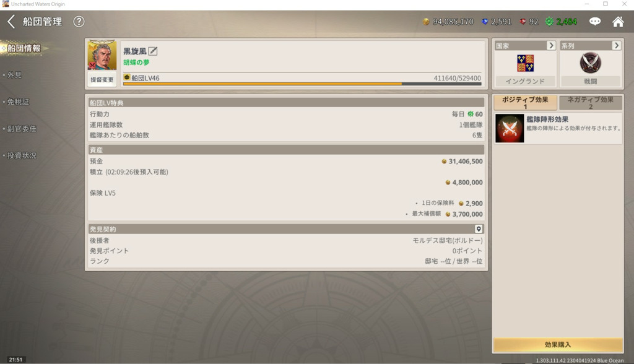The height and width of the screenshot is (364, 634).
Task: Click the deposit amount 31,406,500
Action: point(466,161)
